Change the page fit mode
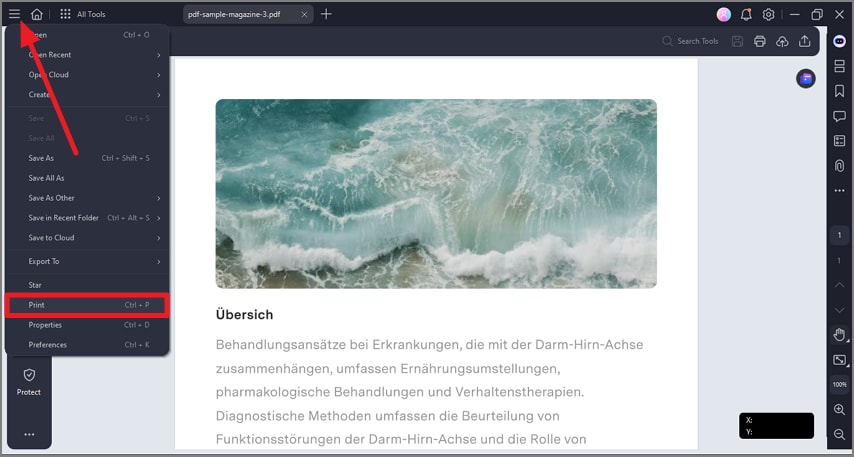This screenshot has height=457, width=854. click(839, 360)
